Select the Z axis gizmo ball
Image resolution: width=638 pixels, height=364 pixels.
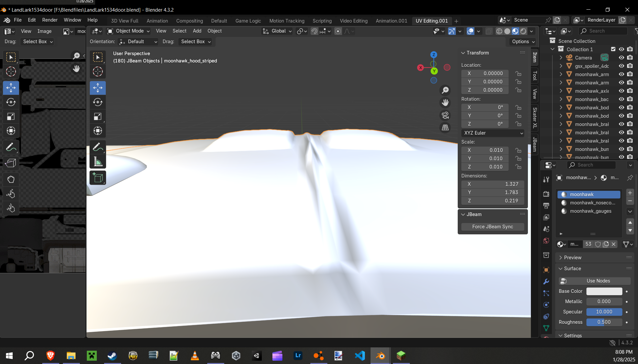434,55
